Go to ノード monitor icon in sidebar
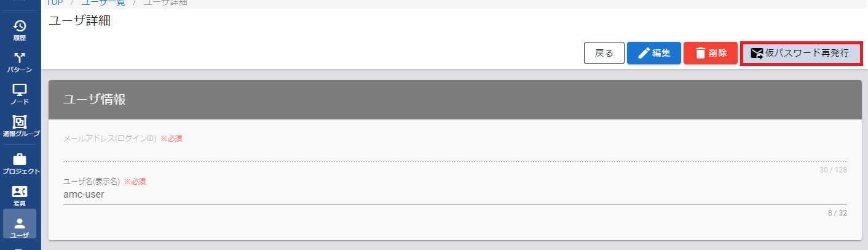 point(20,90)
